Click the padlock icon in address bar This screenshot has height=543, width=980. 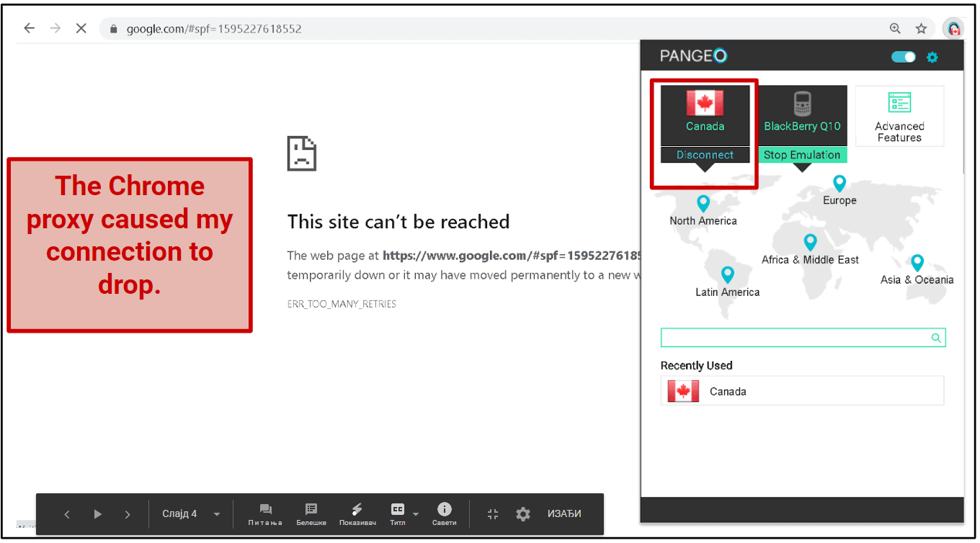(113, 30)
